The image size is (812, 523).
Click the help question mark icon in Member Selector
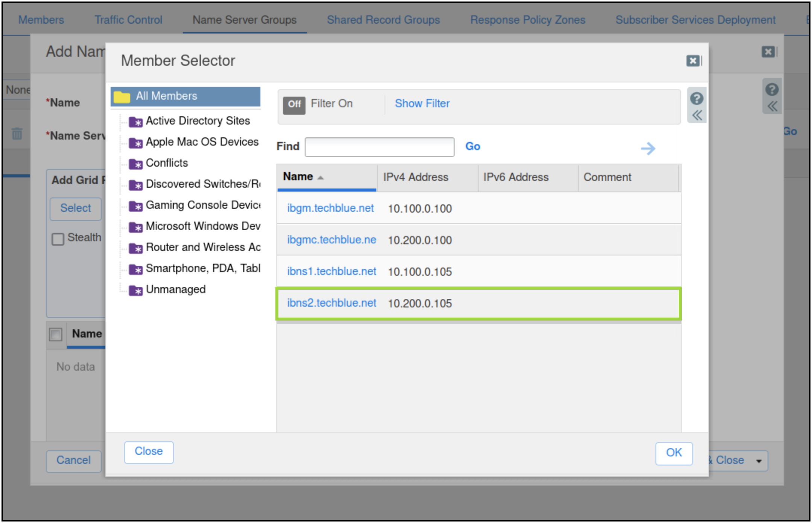(x=696, y=99)
